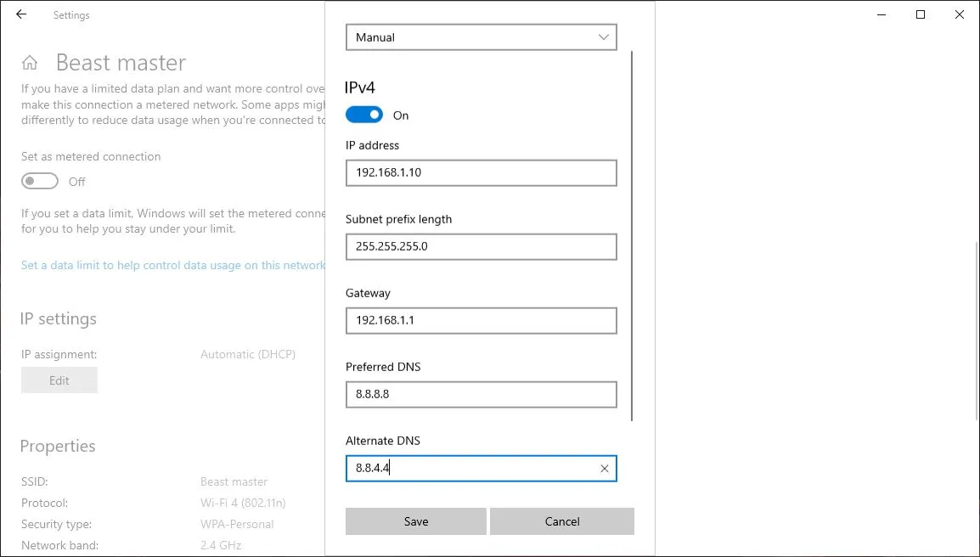Dismiss the dialog with Cancel
The width and height of the screenshot is (980, 557).
[561, 520]
